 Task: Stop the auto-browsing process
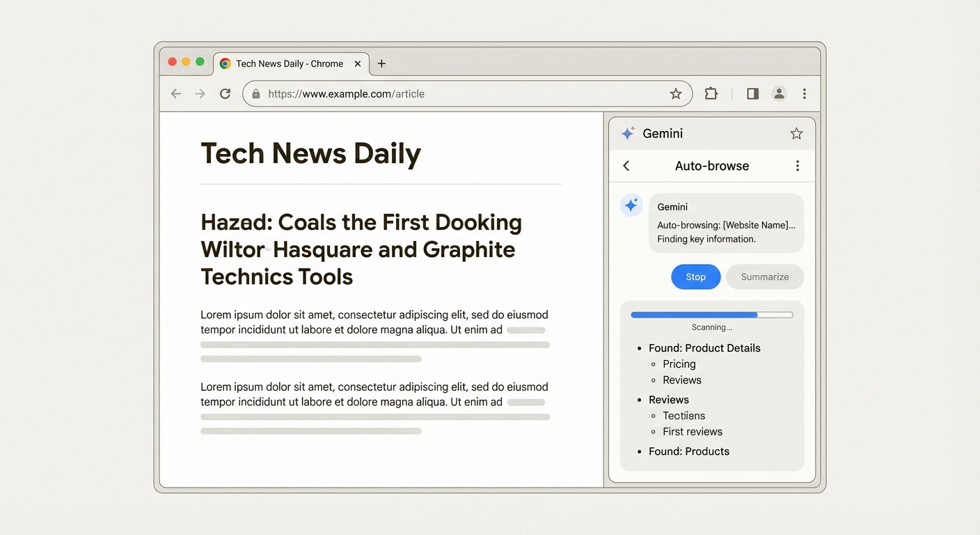coord(695,277)
